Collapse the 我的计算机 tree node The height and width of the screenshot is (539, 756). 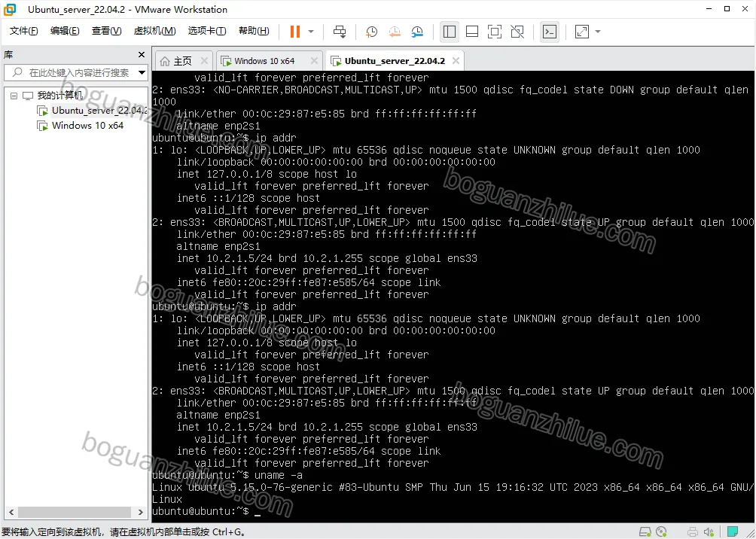tap(14, 96)
